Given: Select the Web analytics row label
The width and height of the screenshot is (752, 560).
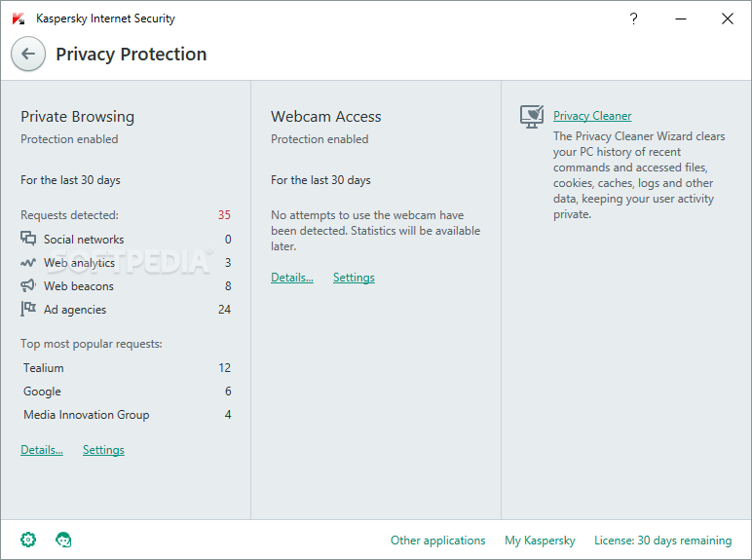Looking at the screenshot, I should tap(80, 263).
